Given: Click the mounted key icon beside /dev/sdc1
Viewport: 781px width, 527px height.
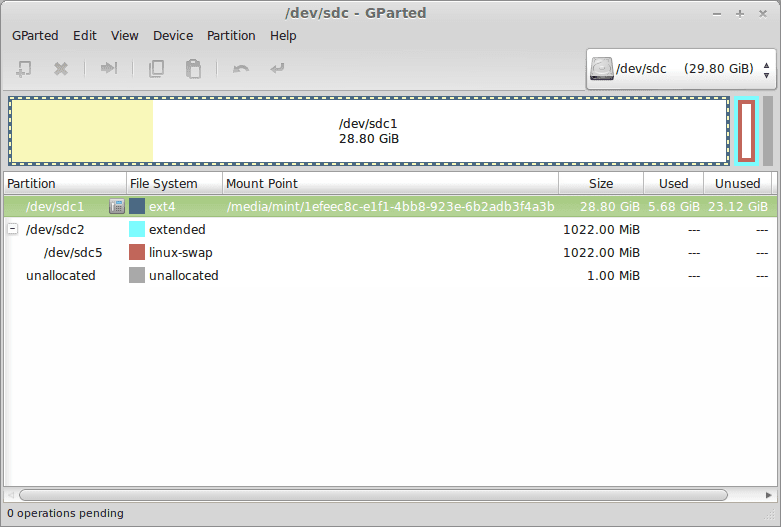Looking at the screenshot, I should 117,206.
